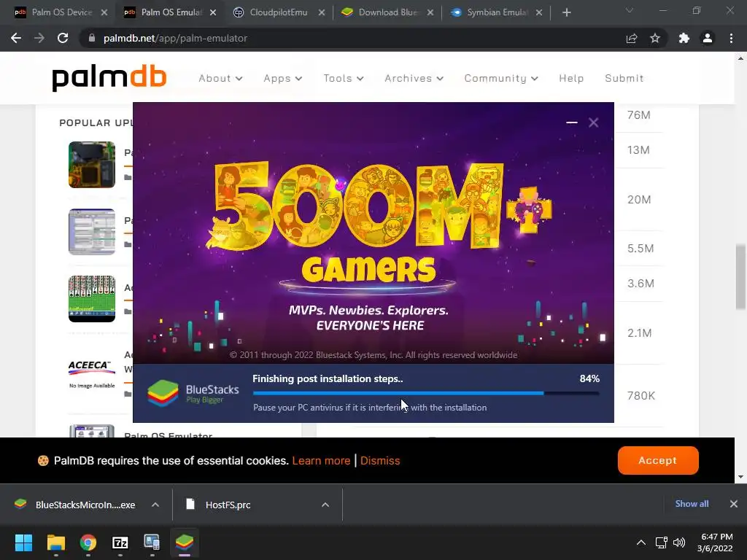Click the palmdb logo
The height and width of the screenshot is (560, 747).
(x=109, y=77)
